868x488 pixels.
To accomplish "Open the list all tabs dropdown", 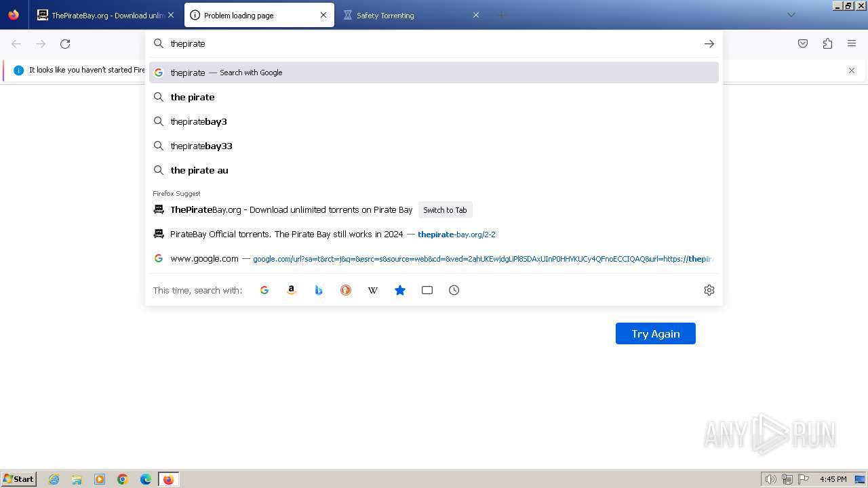I will (791, 15).
